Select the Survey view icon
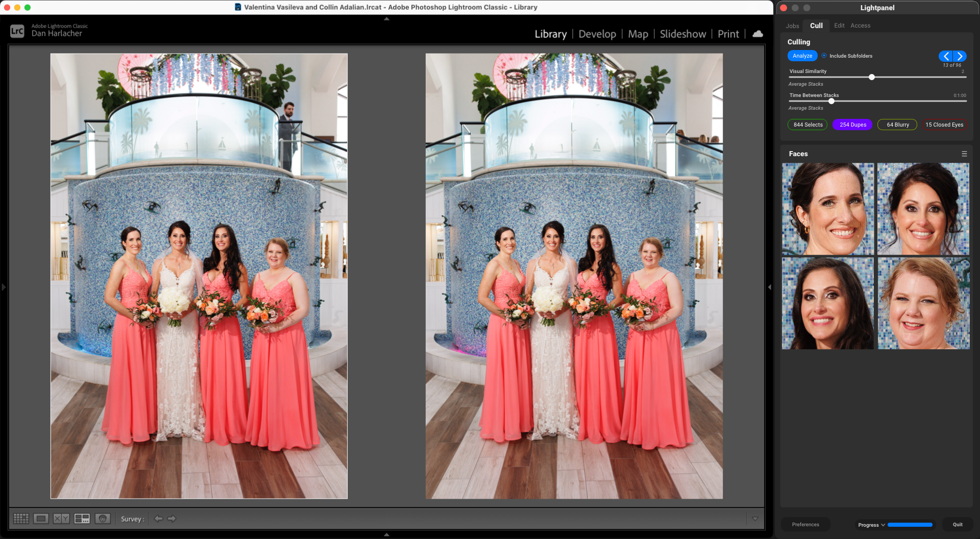The width and height of the screenshot is (980, 539). pyautogui.click(x=82, y=519)
